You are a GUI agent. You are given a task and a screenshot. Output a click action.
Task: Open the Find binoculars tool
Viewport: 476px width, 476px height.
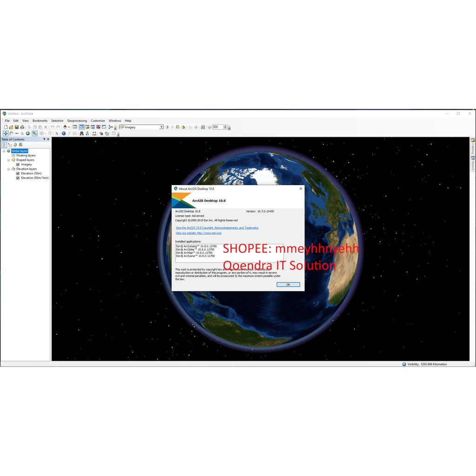point(82,133)
